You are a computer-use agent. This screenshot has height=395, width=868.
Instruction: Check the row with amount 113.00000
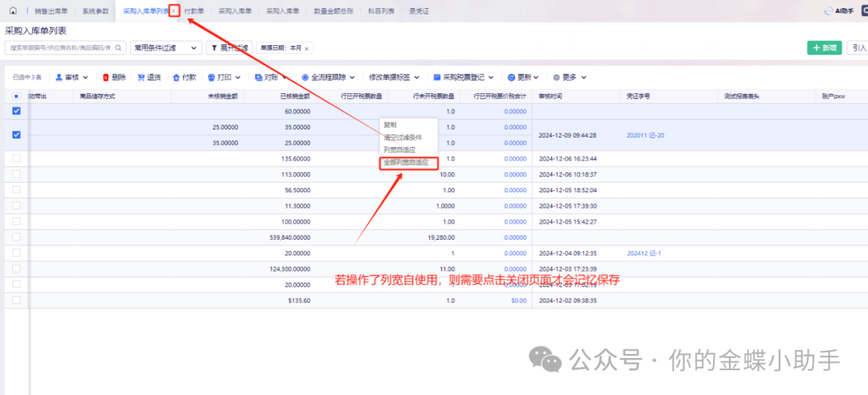click(x=16, y=174)
